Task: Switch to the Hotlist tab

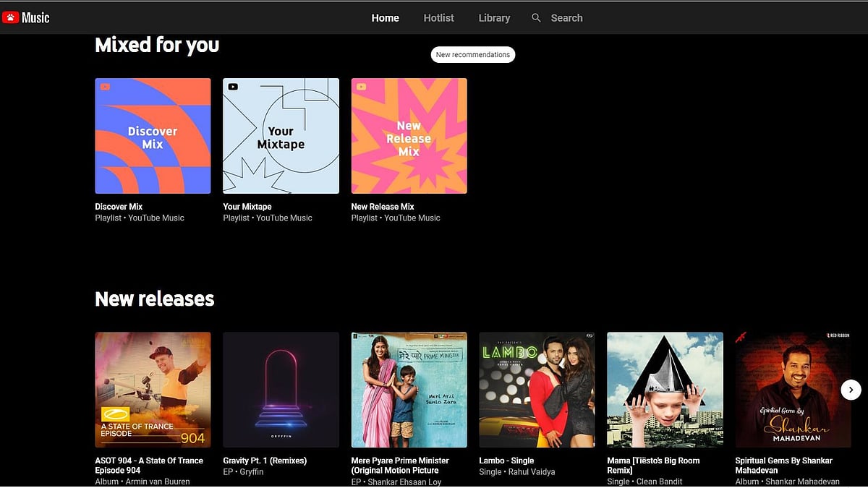Action: pos(438,18)
